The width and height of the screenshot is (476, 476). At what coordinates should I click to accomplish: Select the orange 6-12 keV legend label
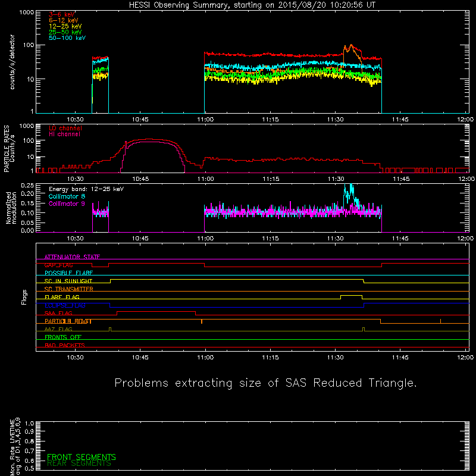point(64,20)
